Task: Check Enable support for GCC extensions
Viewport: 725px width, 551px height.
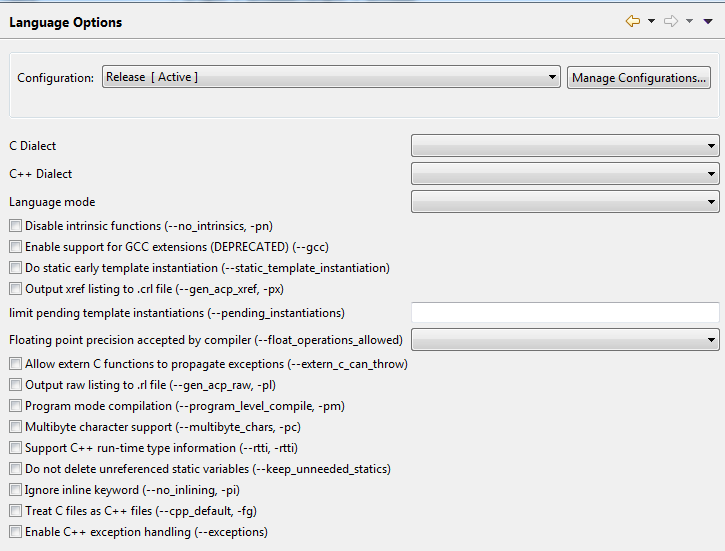Action: [x=15, y=247]
